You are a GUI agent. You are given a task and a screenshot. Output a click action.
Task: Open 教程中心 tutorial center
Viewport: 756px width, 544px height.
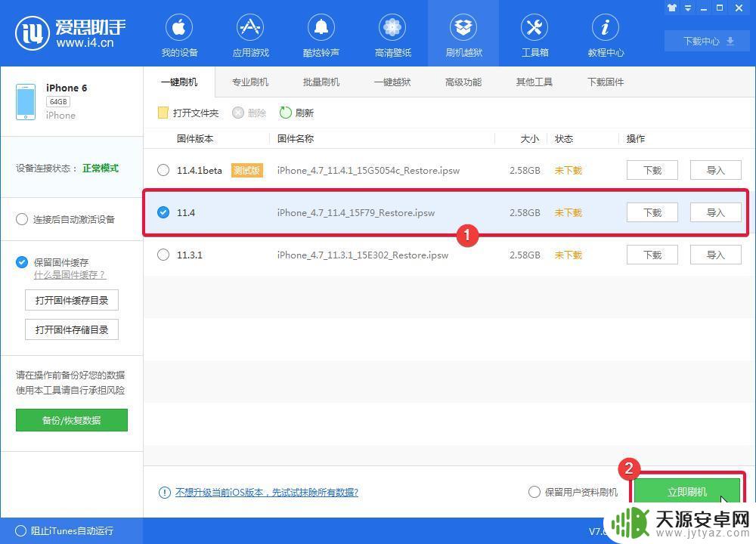606,36
